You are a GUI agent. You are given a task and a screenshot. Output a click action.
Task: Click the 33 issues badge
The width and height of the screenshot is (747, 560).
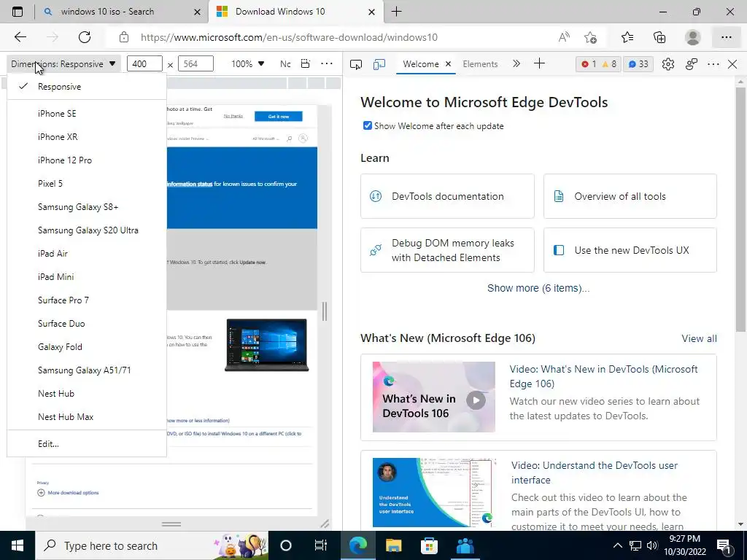[x=638, y=64]
